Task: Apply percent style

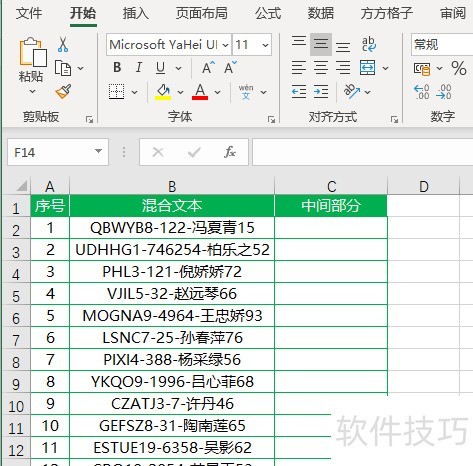Action: point(459,68)
